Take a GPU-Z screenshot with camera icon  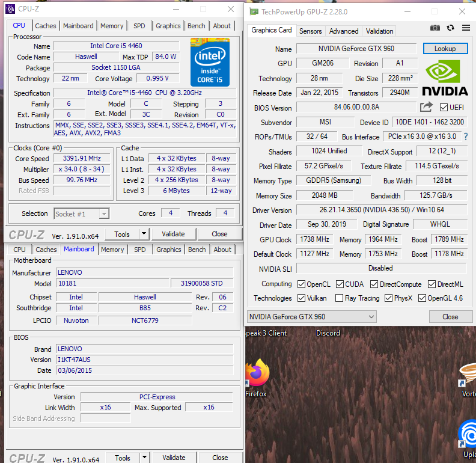(435, 28)
